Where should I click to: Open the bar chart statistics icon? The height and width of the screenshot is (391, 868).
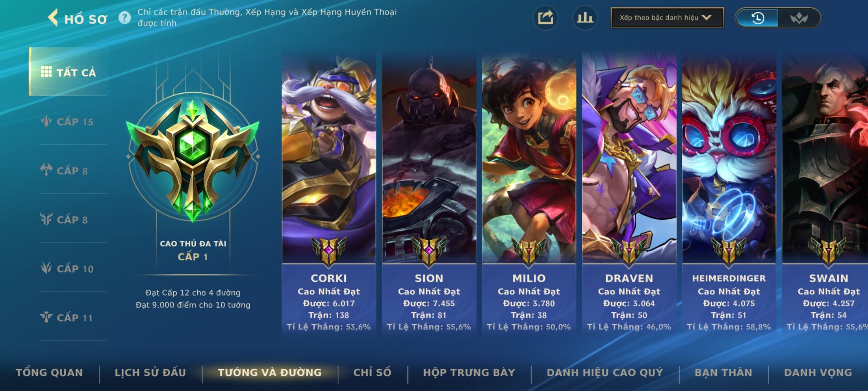tap(585, 18)
